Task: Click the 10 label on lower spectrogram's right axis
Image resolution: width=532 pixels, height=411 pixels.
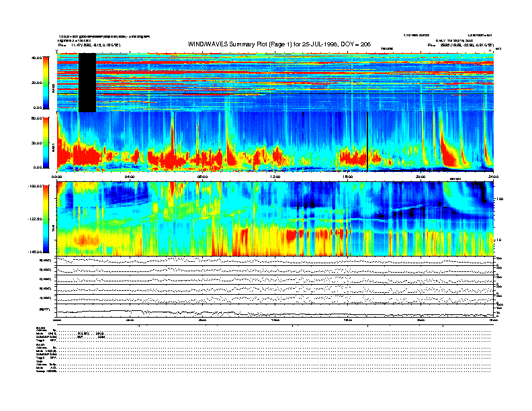Action: pos(500,240)
